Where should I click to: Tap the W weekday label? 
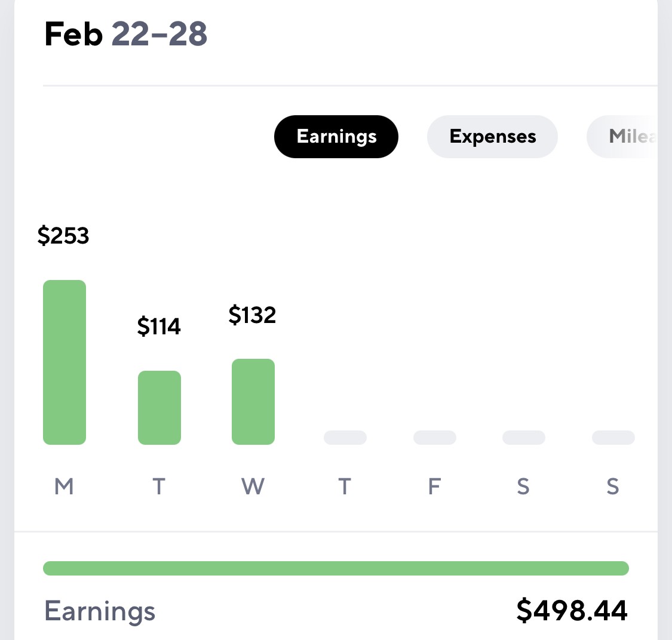click(253, 487)
